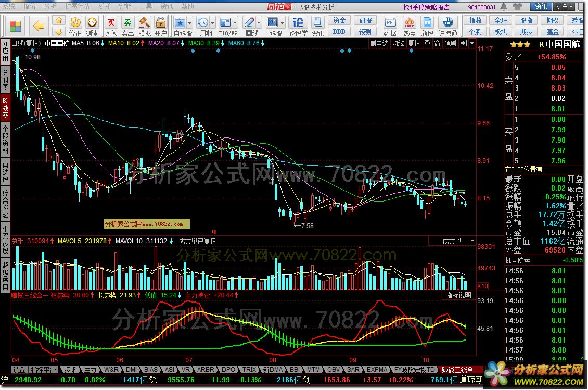Open the 分析 menu

tap(50, 6)
